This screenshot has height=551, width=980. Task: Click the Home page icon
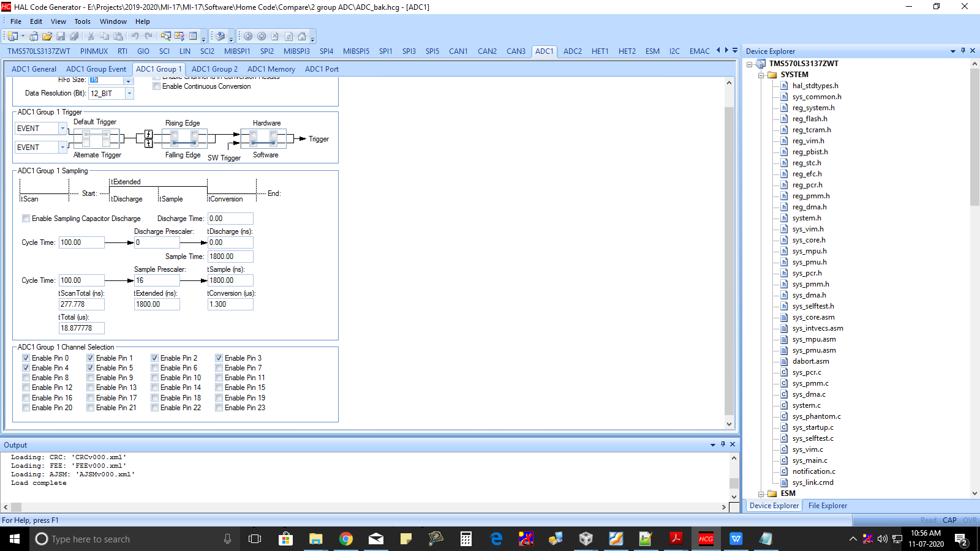coord(302,36)
